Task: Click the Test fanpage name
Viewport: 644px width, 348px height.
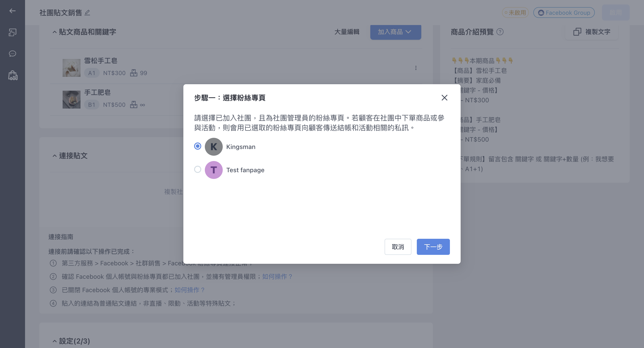Action: click(245, 170)
